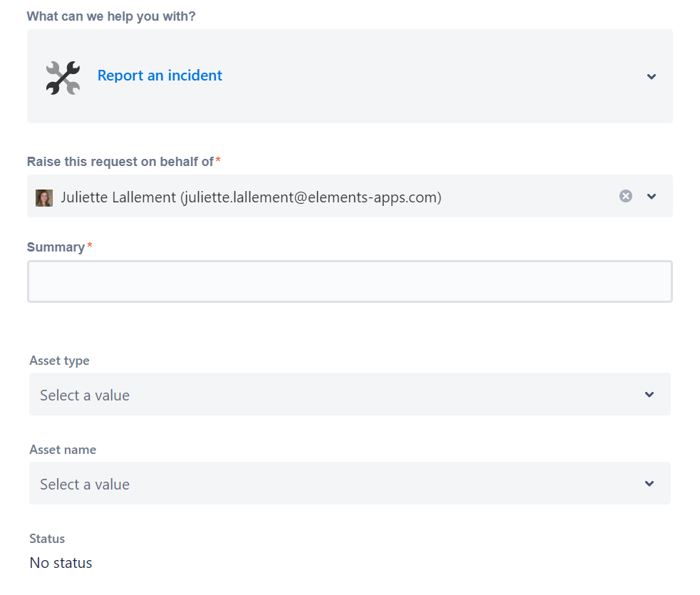Open the Asset name dropdown

(349, 483)
